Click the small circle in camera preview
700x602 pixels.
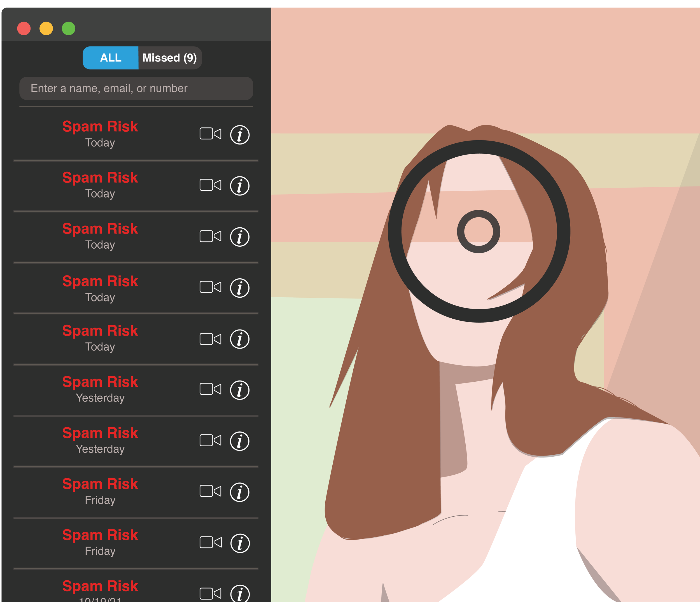pyautogui.click(x=478, y=232)
